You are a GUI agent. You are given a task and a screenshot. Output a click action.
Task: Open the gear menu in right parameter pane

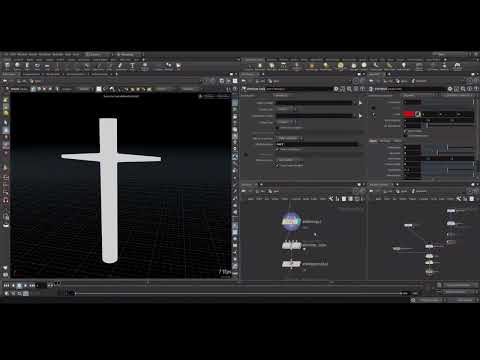(450, 89)
